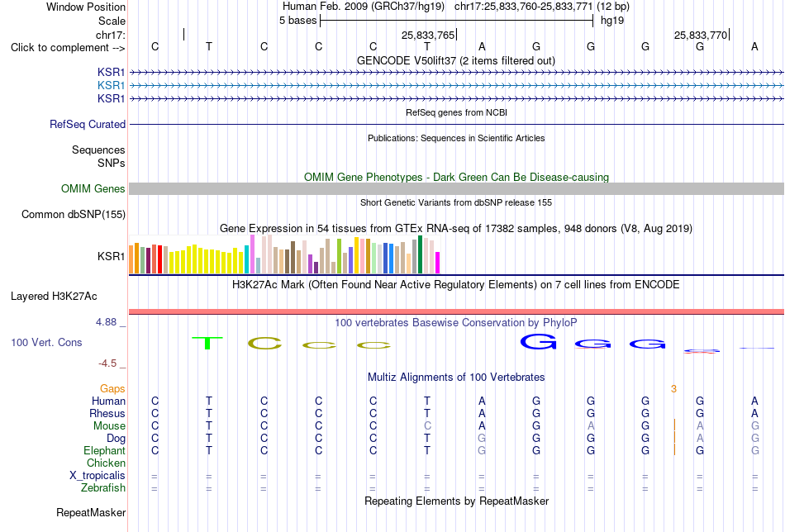Click the hg19 label beside scale bar
785x532 pixels.
coord(612,21)
